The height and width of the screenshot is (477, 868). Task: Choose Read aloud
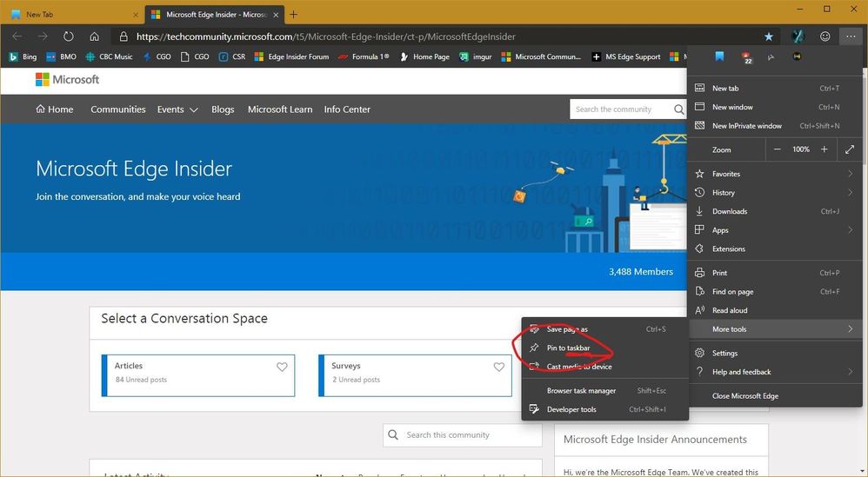point(774,310)
